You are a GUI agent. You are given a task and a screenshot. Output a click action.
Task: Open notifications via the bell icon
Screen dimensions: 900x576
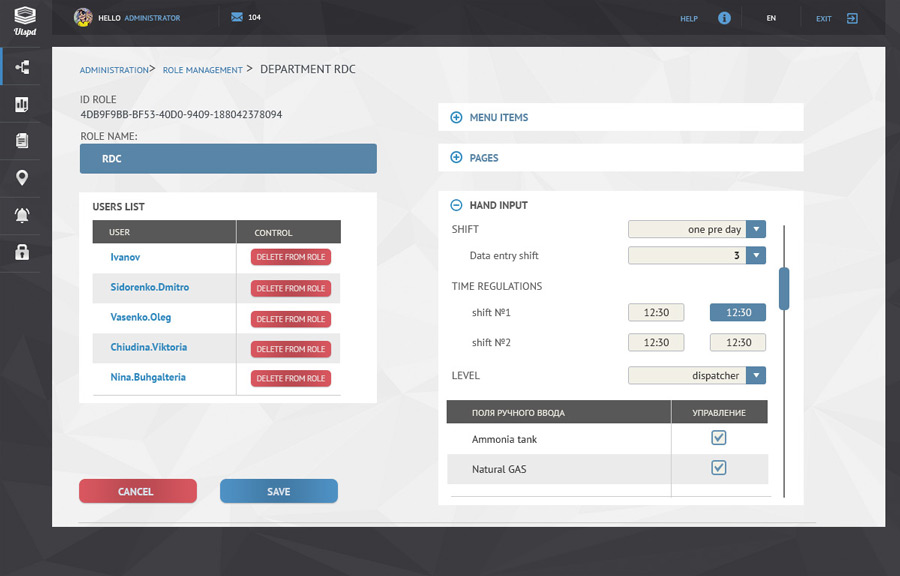pos(22,216)
